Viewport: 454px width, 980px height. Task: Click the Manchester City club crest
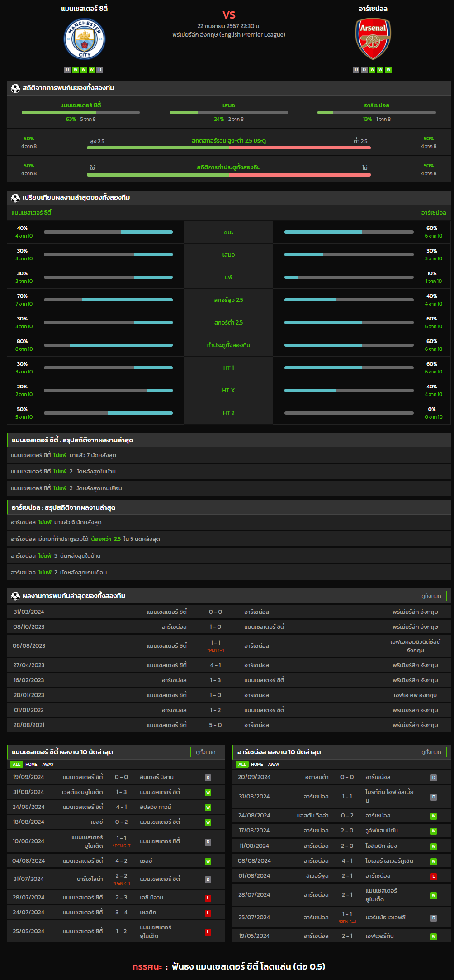[85, 39]
